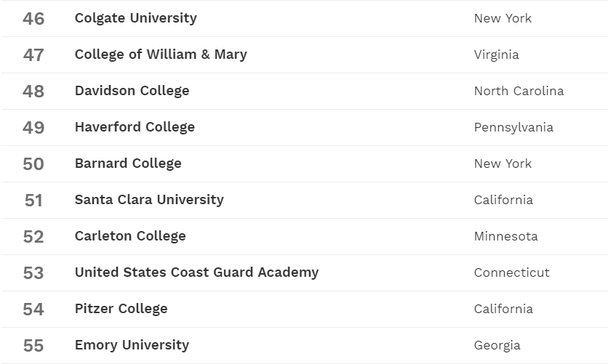Image resolution: width=608 pixels, height=364 pixels.
Task: Click Virginia state label
Action: (x=496, y=54)
